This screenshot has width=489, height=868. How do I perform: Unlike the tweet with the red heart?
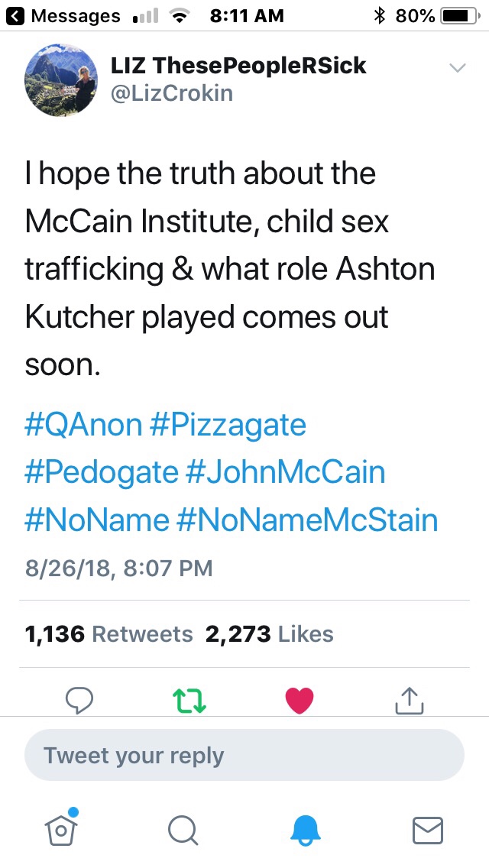click(x=299, y=699)
